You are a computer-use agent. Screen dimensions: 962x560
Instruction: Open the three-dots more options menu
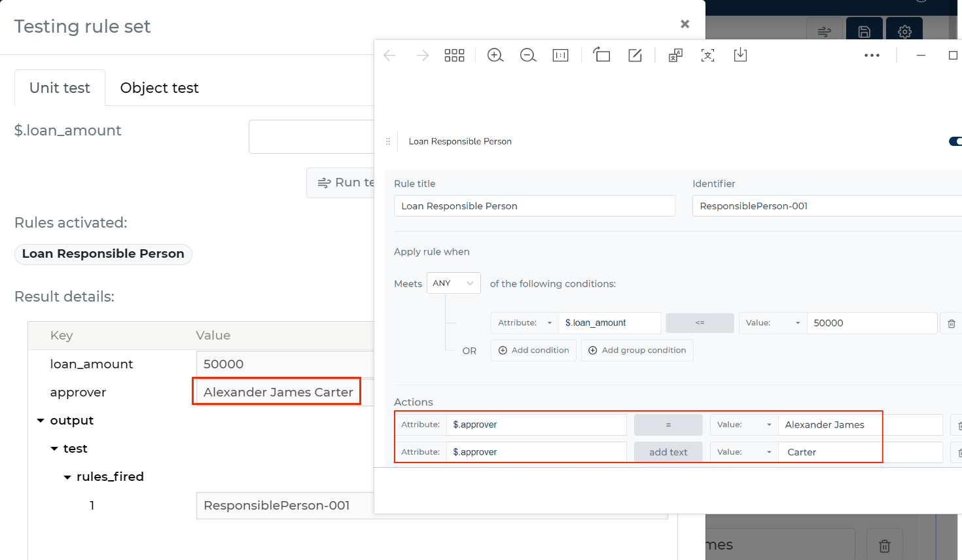pos(872,56)
